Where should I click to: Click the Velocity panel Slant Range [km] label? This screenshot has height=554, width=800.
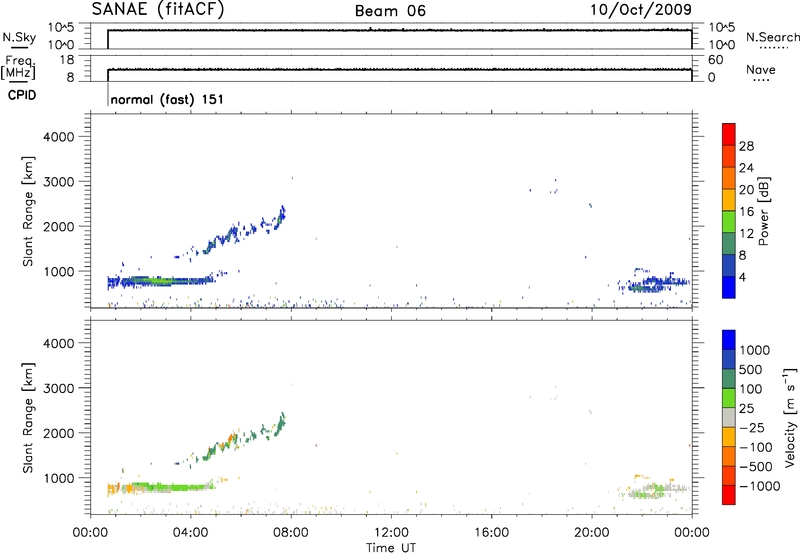coord(28,418)
